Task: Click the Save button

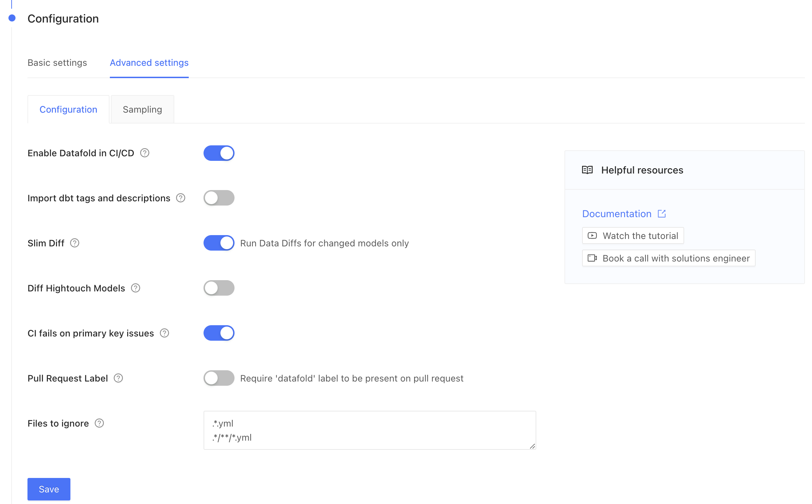Action: [x=49, y=489]
